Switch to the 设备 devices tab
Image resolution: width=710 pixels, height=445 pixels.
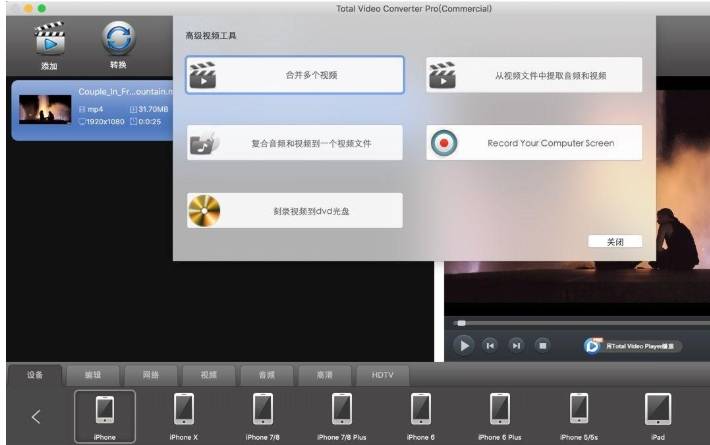coord(35,375)
